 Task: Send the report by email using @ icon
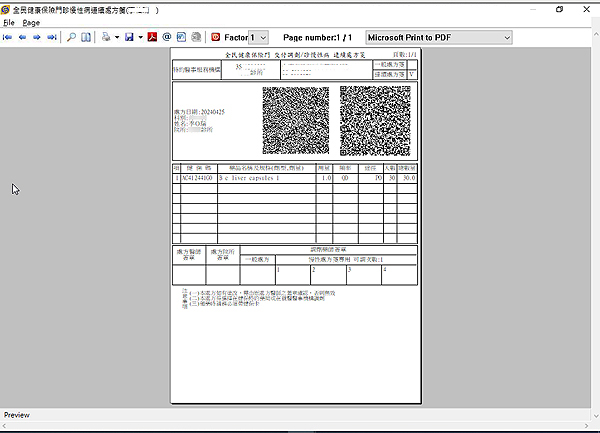[x=167, y=37]
